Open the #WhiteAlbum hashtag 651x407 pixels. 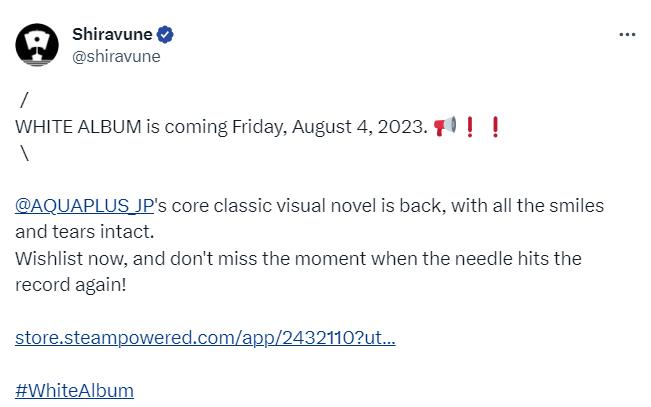tap(75, 390)
